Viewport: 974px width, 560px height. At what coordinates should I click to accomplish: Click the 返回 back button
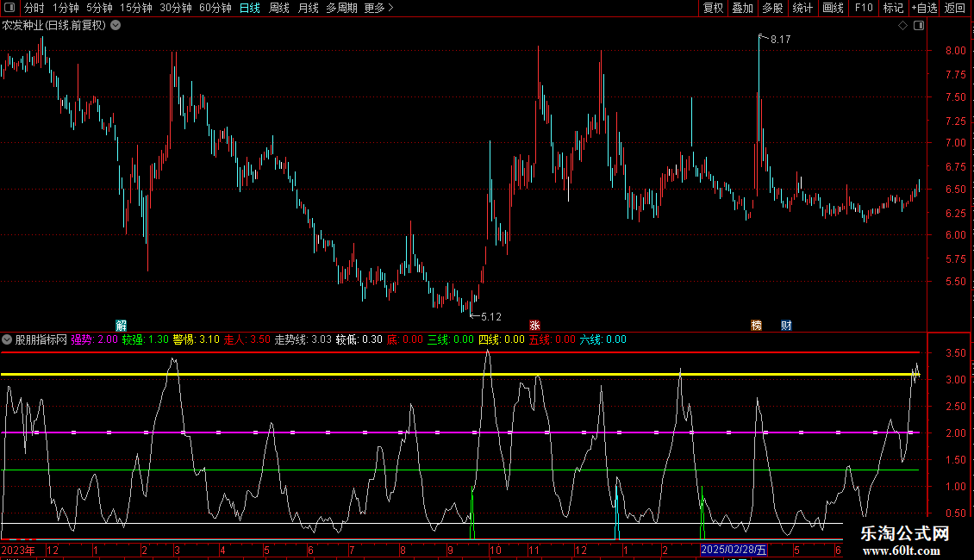[x=955, y=9]
